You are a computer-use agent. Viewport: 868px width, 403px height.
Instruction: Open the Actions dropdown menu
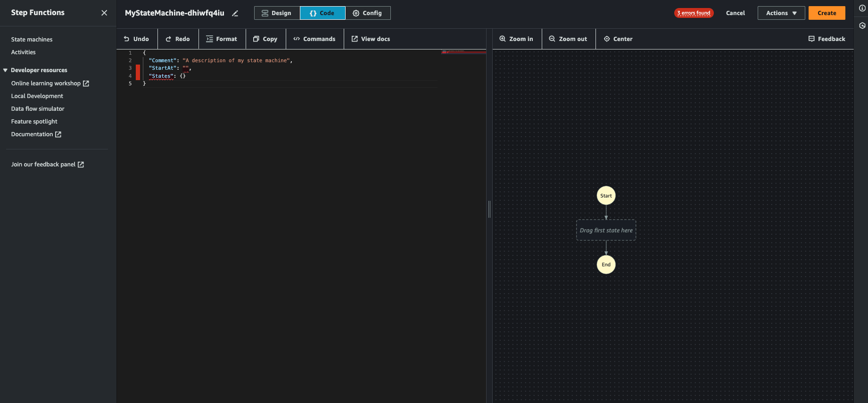point(781,13)
